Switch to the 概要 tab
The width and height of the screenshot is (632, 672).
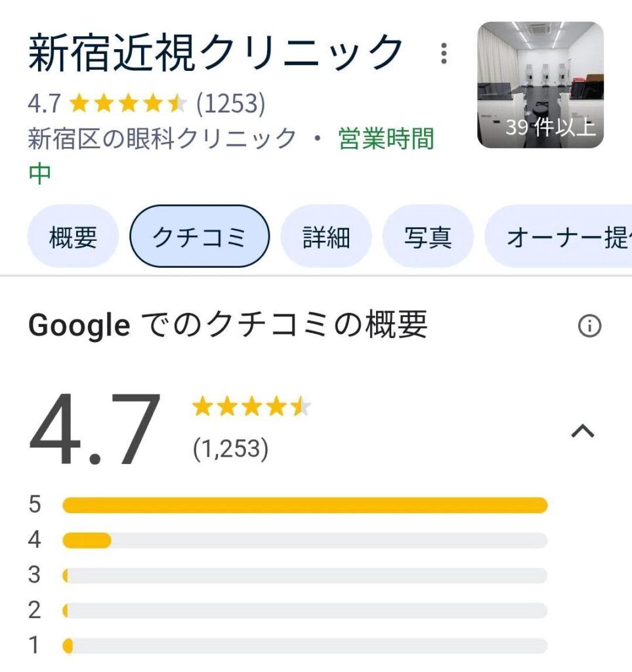tap(73, 237)
